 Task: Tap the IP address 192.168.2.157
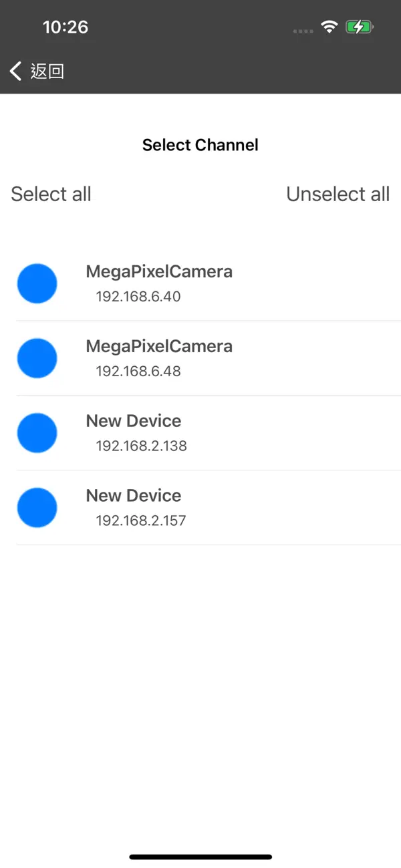tap(141, 521)
